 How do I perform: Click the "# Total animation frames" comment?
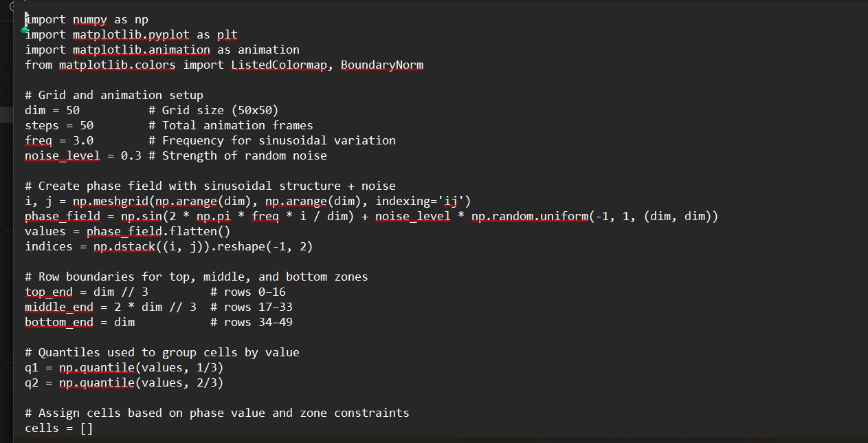point(230,125)
